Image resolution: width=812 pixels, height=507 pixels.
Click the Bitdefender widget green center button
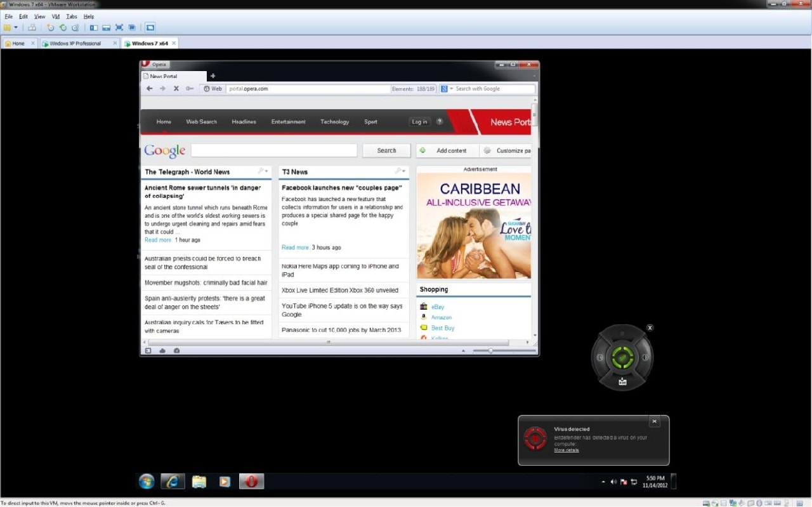pos(622,357)
